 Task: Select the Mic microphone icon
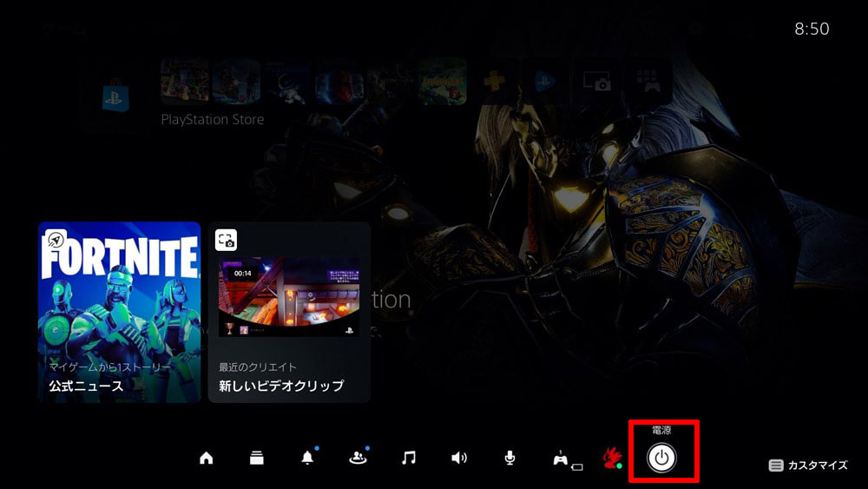(510, 458)
